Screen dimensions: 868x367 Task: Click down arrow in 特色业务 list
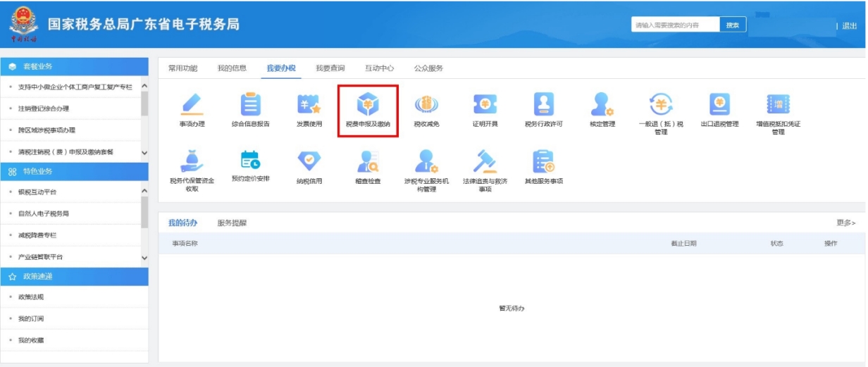tap(144, 258)
